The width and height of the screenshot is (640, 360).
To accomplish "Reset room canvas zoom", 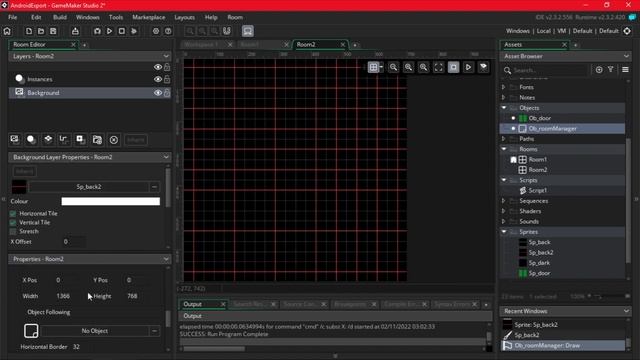I will (x=408, y=67).
